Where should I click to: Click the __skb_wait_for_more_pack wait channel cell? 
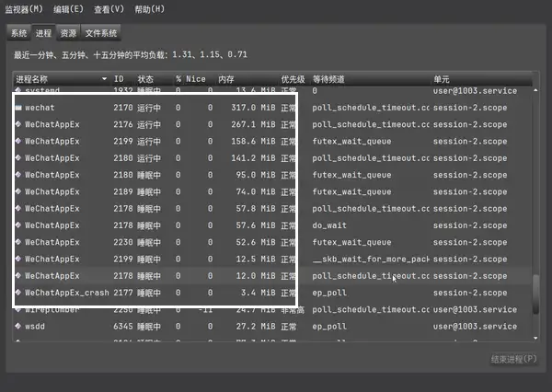click(x=371, y=259)
